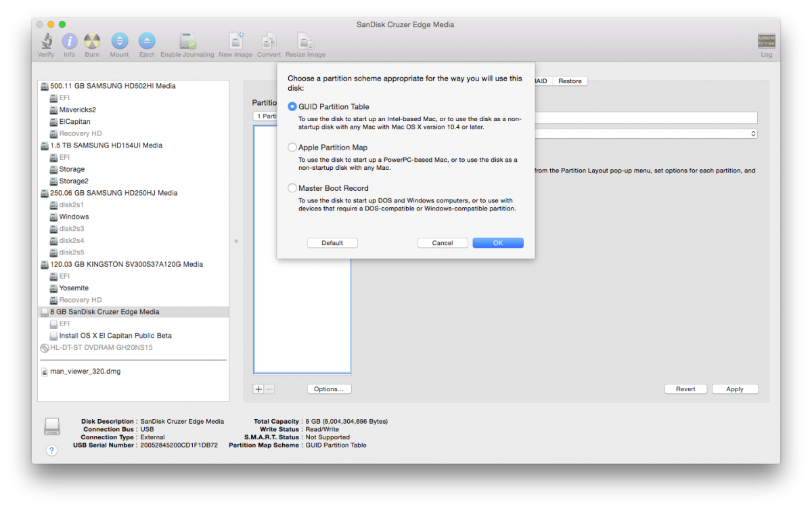The height and width of the screenshot is (509, 812).
Task: Select the Master Boot Record radio button
Action: click(x=292, y=188)
